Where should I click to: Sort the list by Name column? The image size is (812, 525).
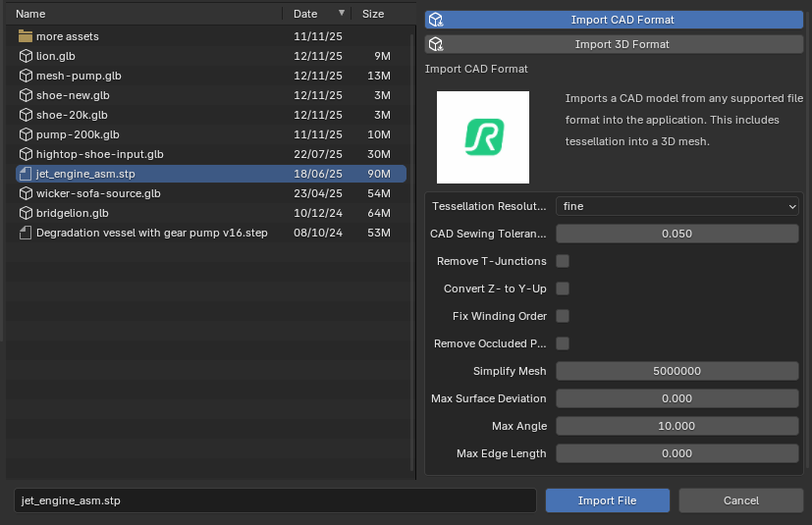click(x=31, y=14)
